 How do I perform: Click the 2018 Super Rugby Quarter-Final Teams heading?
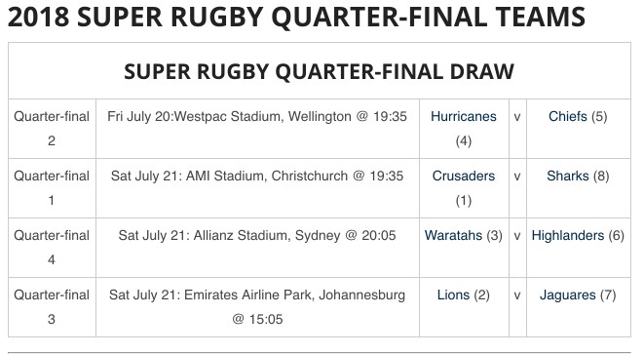pyautogui.click(x=296, y=17)
